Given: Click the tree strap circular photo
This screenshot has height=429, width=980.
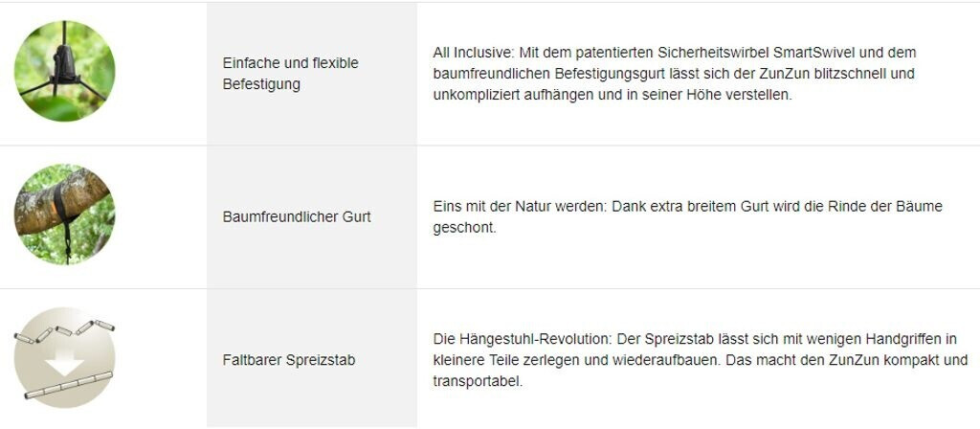Looking at the screenshot, I should click(64, 214).
